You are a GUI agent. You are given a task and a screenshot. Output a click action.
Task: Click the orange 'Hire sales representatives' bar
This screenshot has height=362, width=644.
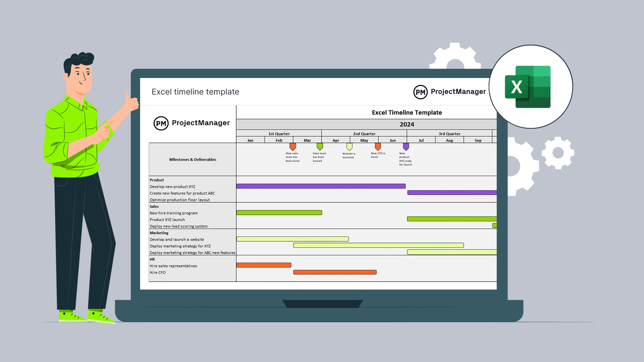point(264,265)
